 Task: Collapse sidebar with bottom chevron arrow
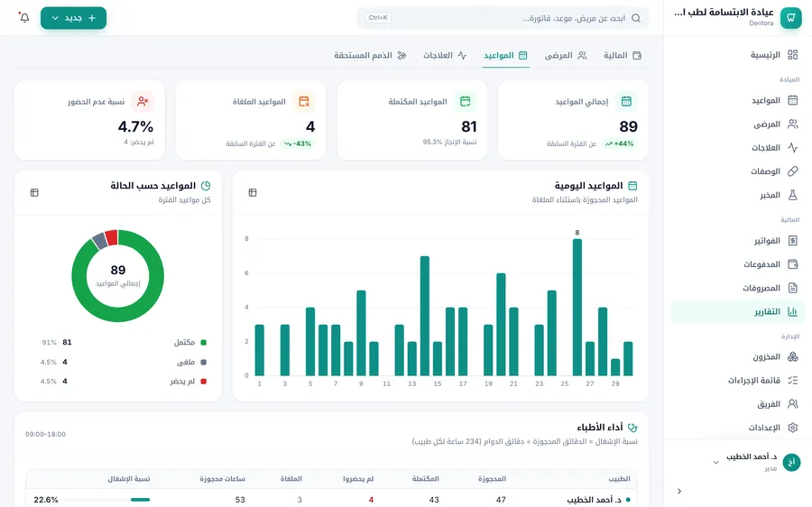pyautogui.click(x=679, y=491)
